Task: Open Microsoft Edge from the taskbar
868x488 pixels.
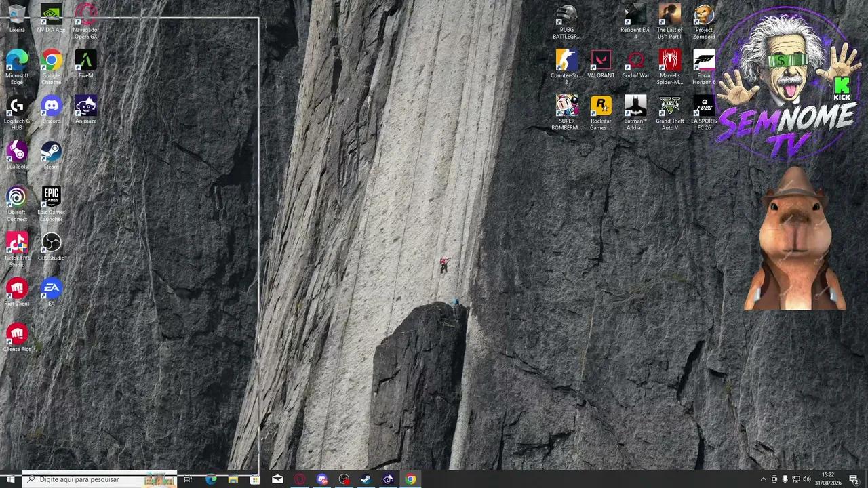Action: pyautogui.click(x=211, y=479)
